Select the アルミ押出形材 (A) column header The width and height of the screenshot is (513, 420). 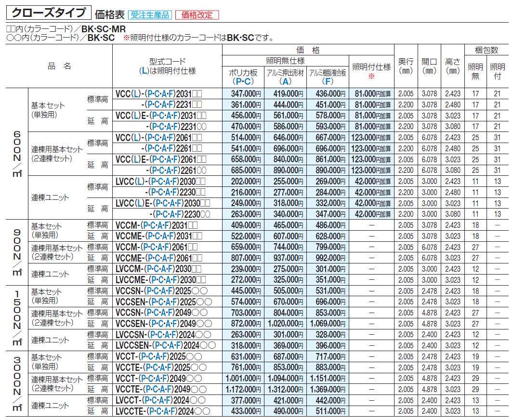click(x=285, y=77)
